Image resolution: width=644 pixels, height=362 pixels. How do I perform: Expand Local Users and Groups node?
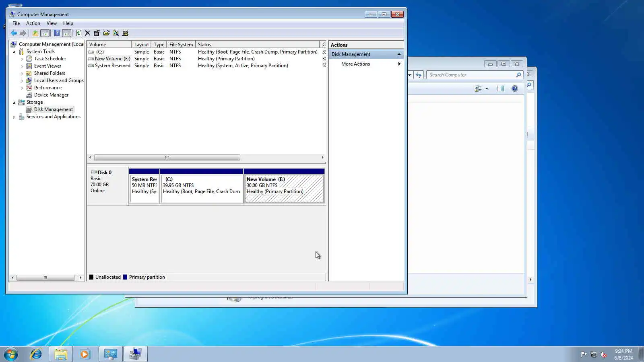pyautogui.click(x=22, y=81)
